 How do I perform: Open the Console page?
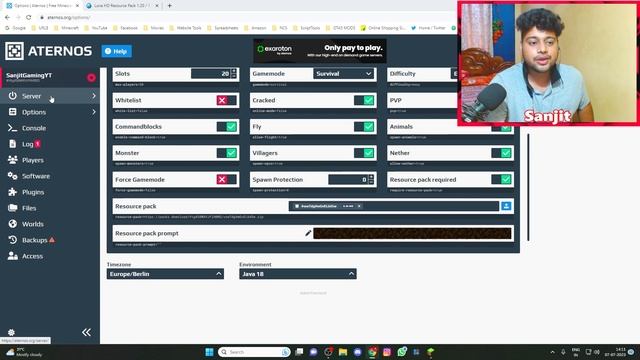(34, 128)
